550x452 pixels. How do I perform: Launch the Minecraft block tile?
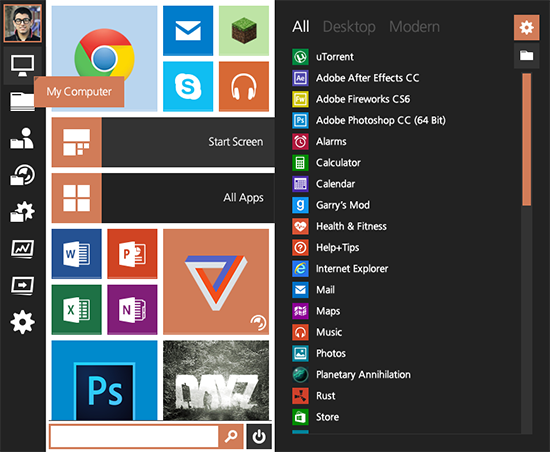point(244,31)
